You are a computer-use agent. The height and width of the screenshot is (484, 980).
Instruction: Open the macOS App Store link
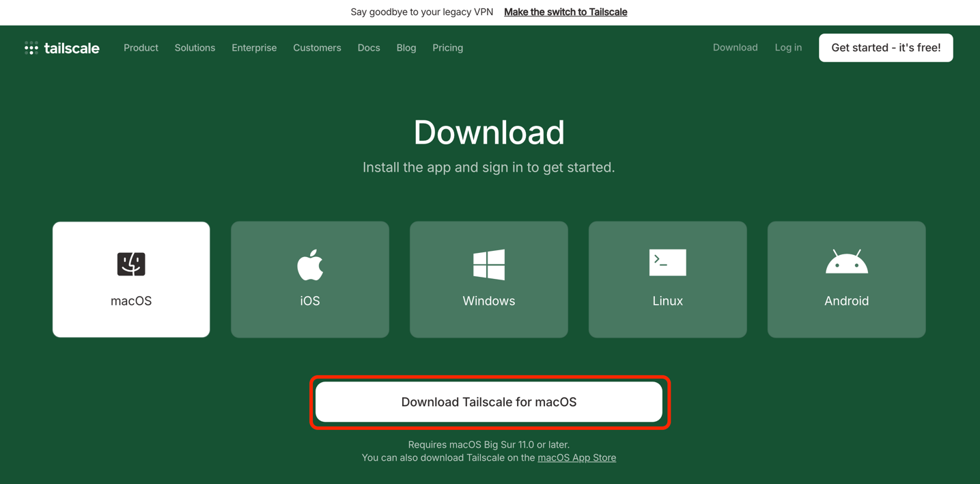(x=577, y=458)
